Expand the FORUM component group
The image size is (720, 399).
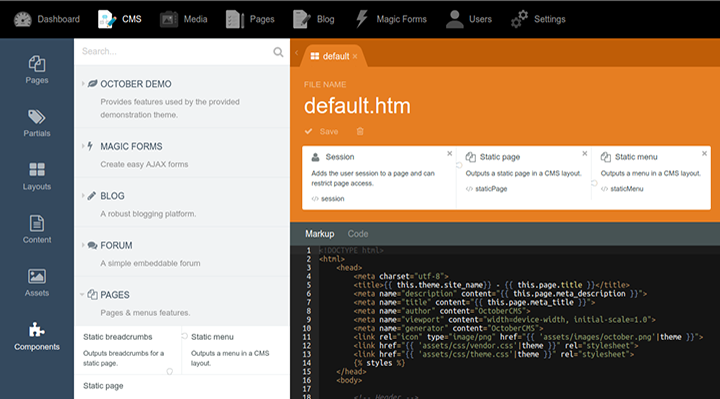tap(83, 245)
